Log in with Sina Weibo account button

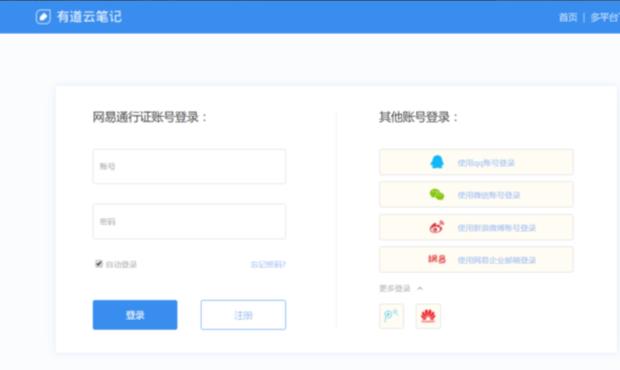click(476, 227)
